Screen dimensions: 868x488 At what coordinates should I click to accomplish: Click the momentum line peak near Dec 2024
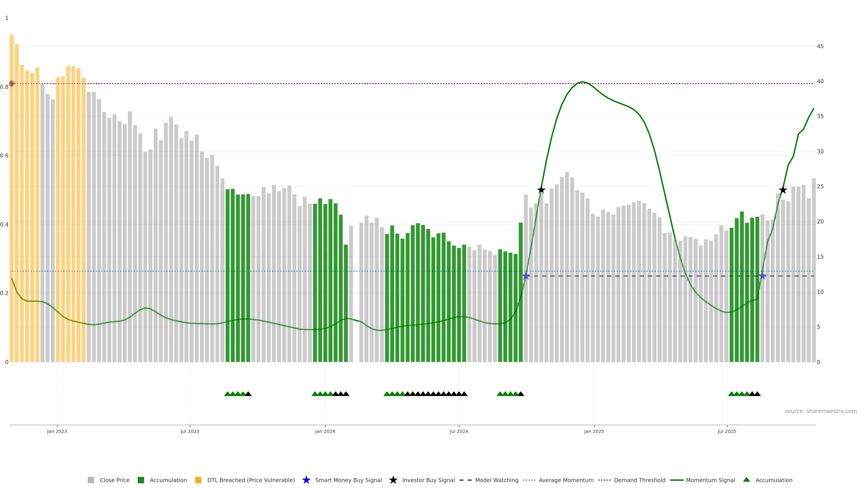pyautogui.click(x=582, y=82)
